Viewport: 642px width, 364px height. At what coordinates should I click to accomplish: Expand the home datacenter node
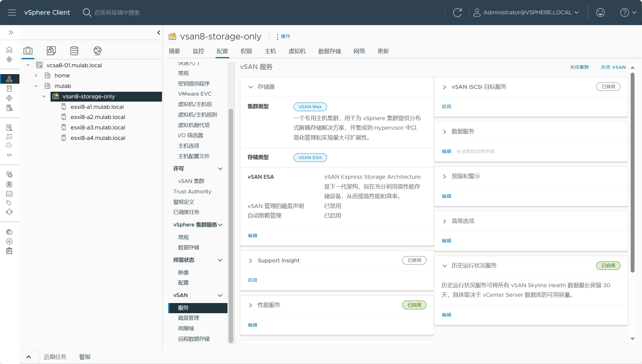36,76
